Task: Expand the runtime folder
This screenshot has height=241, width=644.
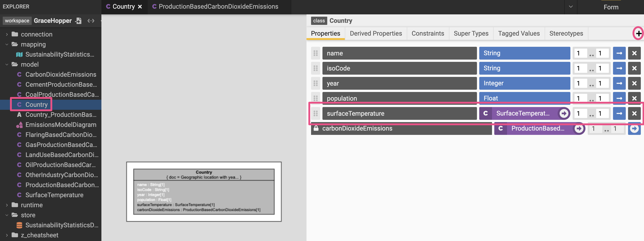Action: (x=7, y=205)
